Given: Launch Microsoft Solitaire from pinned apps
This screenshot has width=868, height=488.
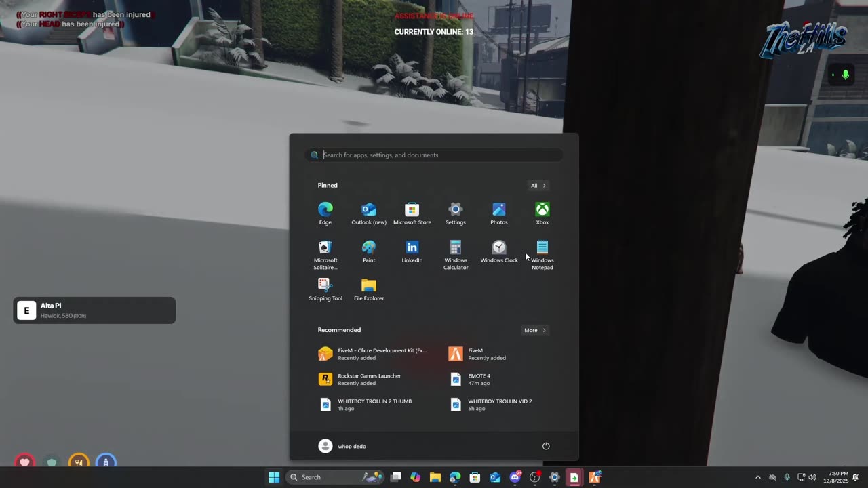Looking at the screenshot, I should (x=325, y=254).
